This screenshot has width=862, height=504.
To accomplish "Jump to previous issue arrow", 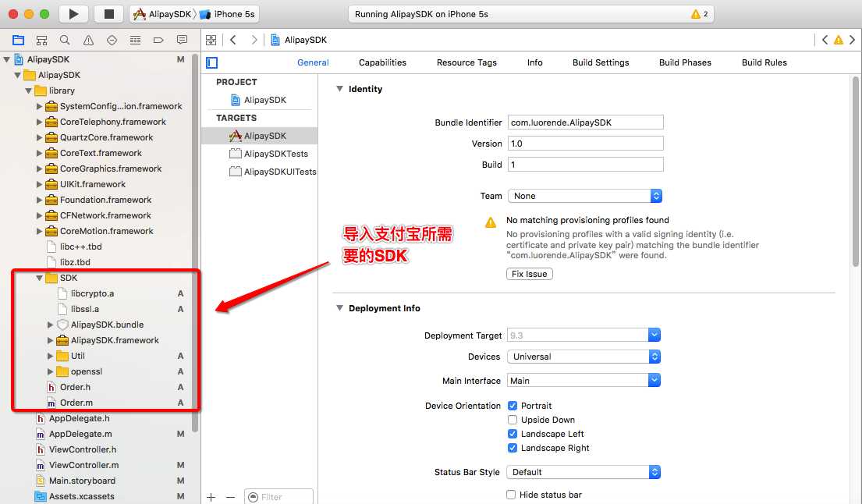I will (825, 40).
